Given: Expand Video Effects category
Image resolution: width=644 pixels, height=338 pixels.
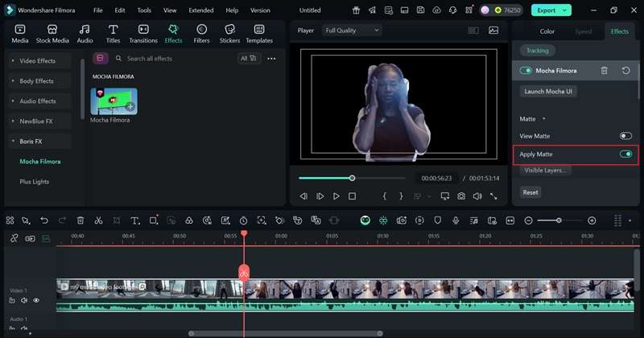Looking at the screenshot, I should click(x=38, y=61).
